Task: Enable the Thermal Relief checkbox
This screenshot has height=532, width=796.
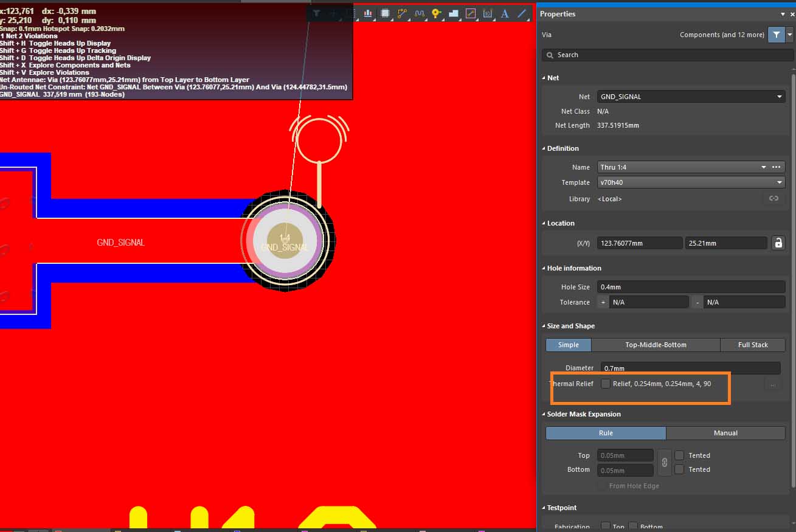Action: [606, 384]
